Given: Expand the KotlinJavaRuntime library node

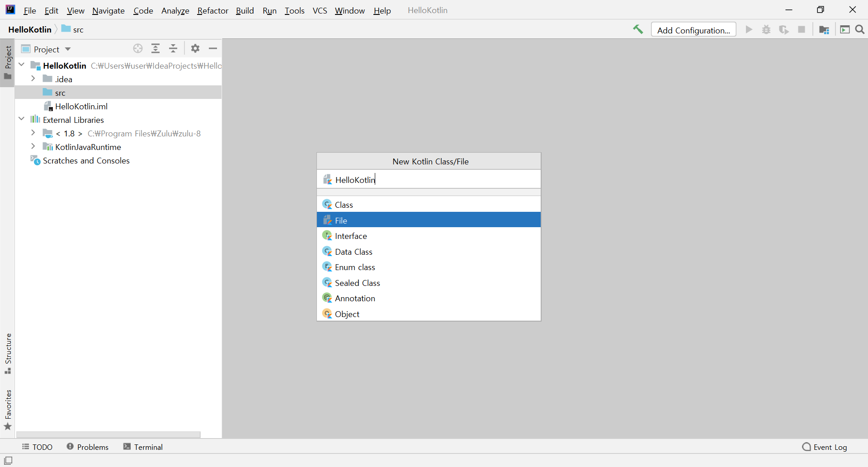Looking at the screenshot, I should 33,146.
